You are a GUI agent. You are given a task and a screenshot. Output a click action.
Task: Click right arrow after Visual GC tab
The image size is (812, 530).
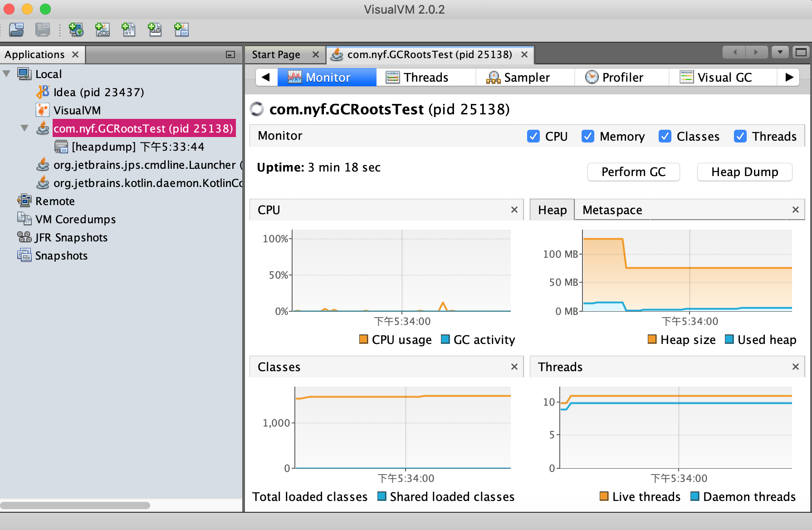pyautogui.click(x=789, y=77)
